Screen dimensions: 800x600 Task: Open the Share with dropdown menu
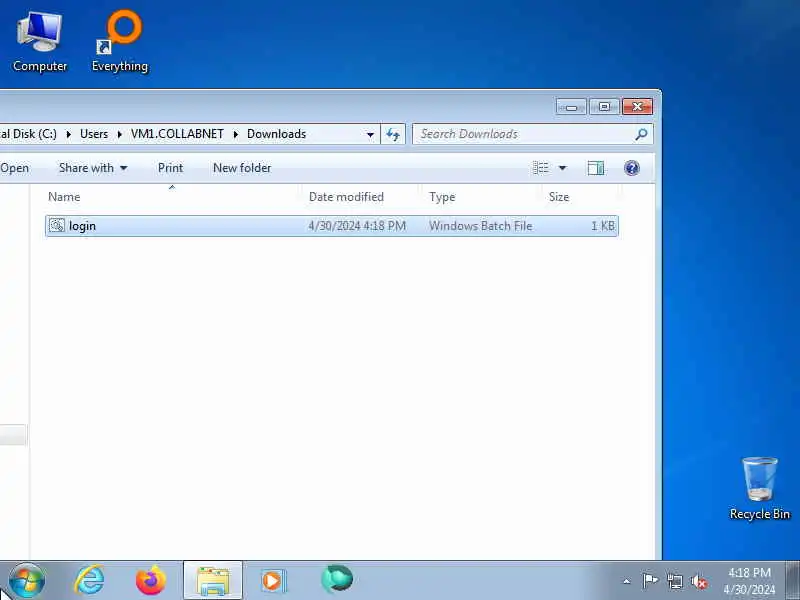coord(93,168)
